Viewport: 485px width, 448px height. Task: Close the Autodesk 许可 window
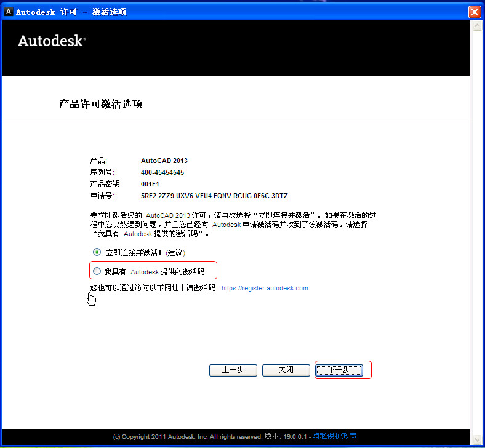[475, 12]
